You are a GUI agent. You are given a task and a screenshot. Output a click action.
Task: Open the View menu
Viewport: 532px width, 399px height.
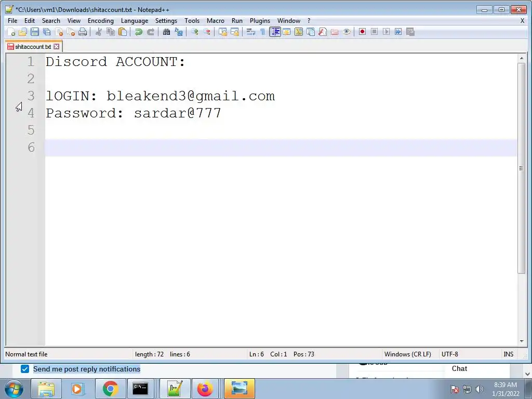[74, 21]
